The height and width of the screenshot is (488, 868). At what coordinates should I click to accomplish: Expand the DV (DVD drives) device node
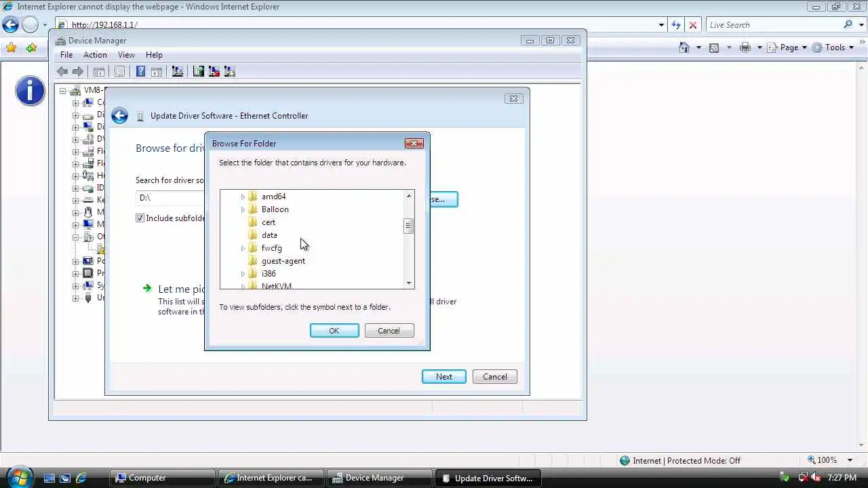pos(75,139)
